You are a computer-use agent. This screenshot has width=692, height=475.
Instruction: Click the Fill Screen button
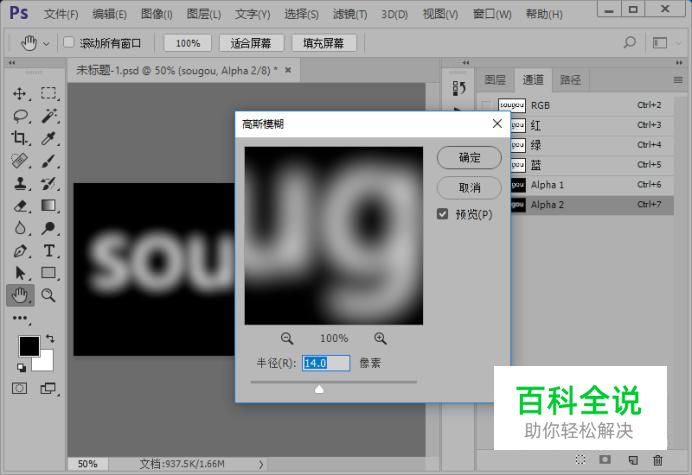pyautogui.click(x=323, y=43)
